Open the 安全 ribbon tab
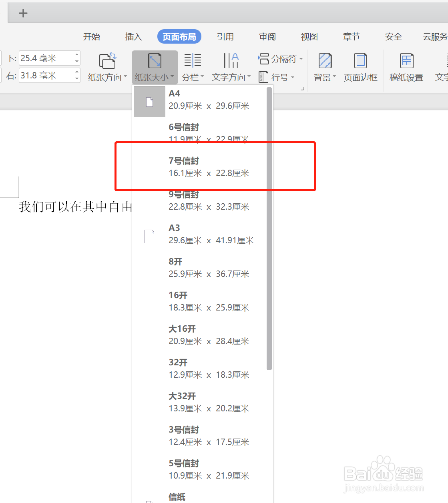This screenshot has width=448, height=503. point(394,37)
